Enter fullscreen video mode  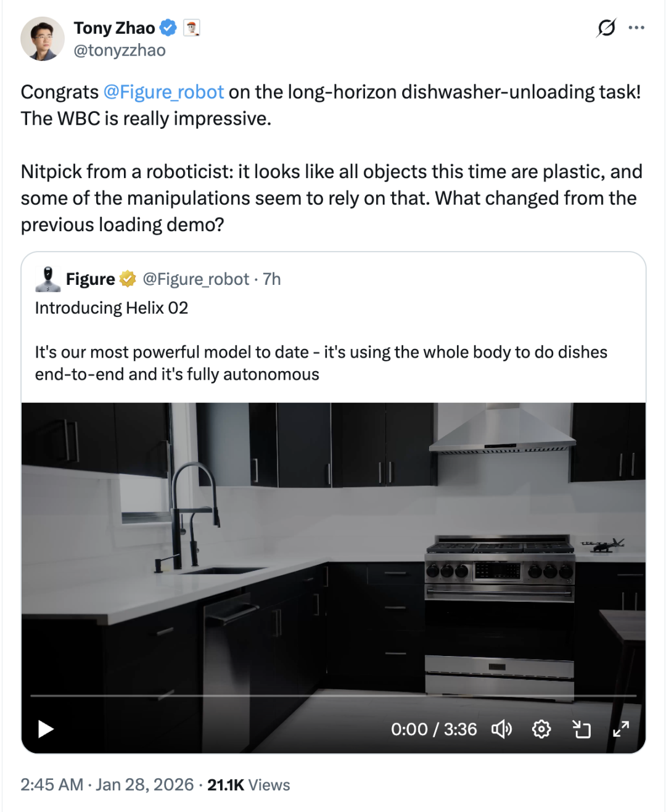[620, 729]
